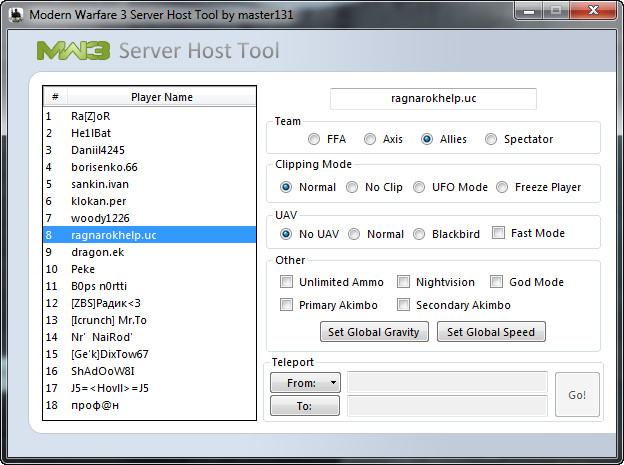The width and height of the screenshot is (624, 465).
Task: Set clipping mode to Normal
Action: point(286,187)
